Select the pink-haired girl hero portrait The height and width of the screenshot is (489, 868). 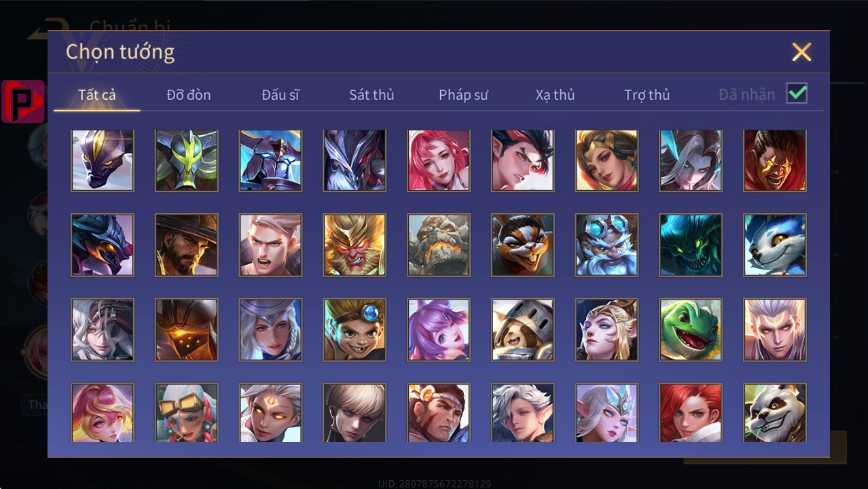click(x=439, y=160)
